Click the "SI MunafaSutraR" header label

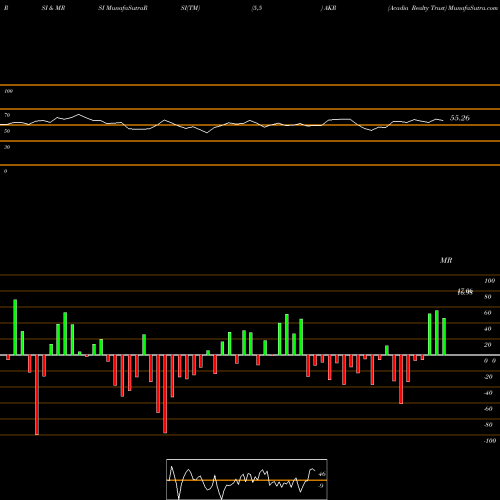click(123, 8)
